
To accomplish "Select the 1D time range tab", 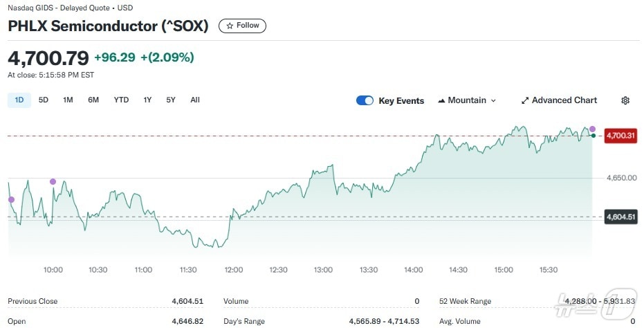I will pos(19,100).
